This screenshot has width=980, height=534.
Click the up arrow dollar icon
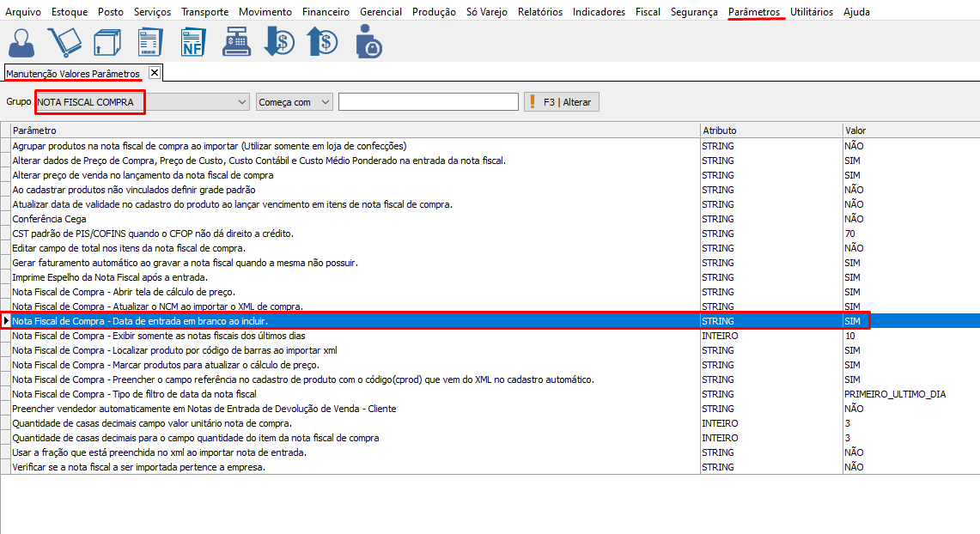point(322,41)
